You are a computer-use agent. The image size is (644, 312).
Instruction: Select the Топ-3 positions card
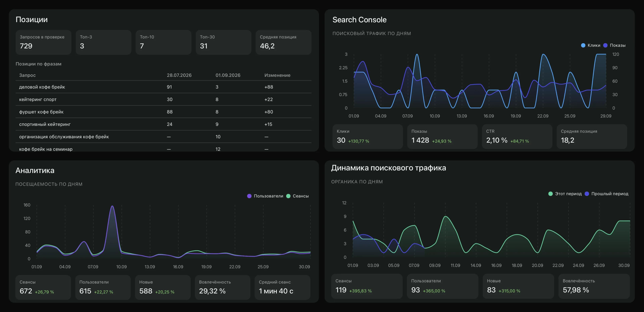coord(103,42)
